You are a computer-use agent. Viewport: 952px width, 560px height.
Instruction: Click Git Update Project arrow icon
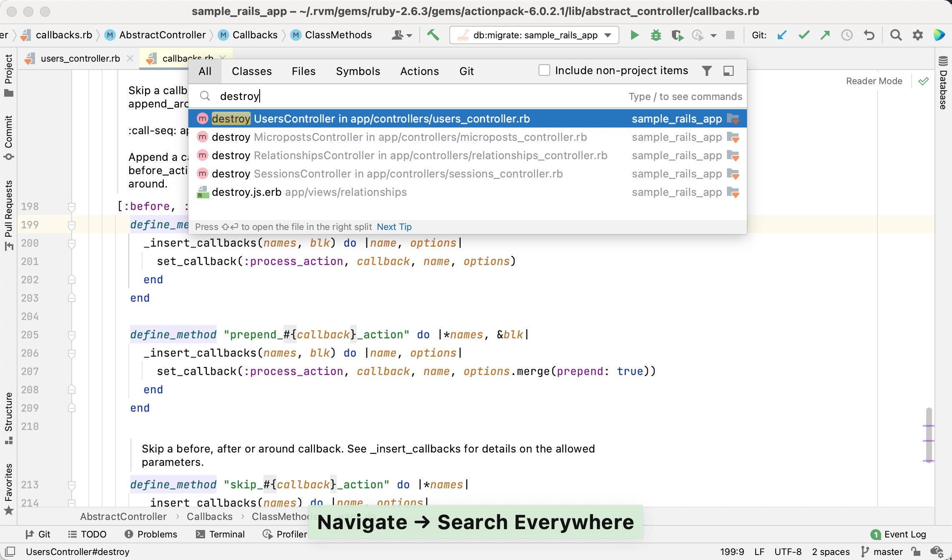coord(782,35)
